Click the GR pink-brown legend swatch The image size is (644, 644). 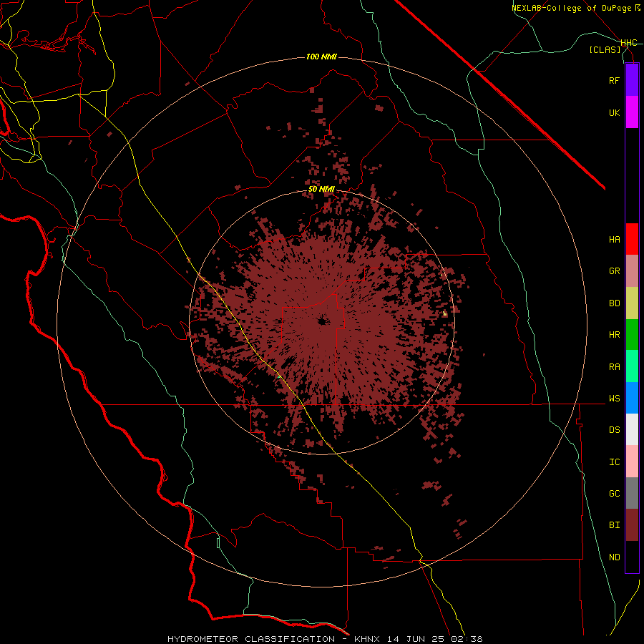[x=632, y=270]
